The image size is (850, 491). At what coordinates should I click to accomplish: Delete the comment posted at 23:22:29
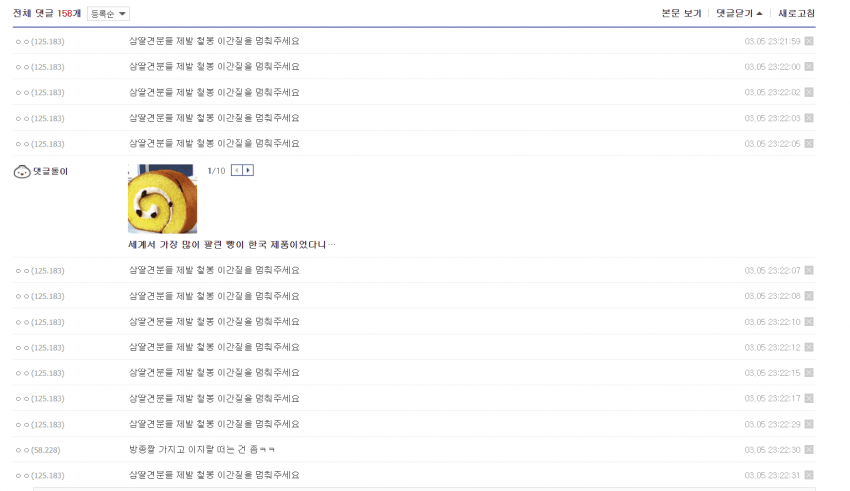pos(809,424)
